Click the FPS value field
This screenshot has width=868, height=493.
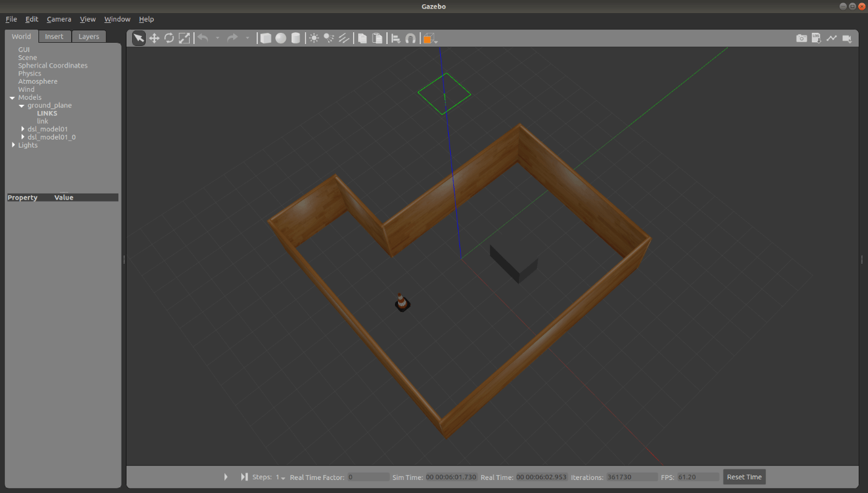tap(698, 477)
